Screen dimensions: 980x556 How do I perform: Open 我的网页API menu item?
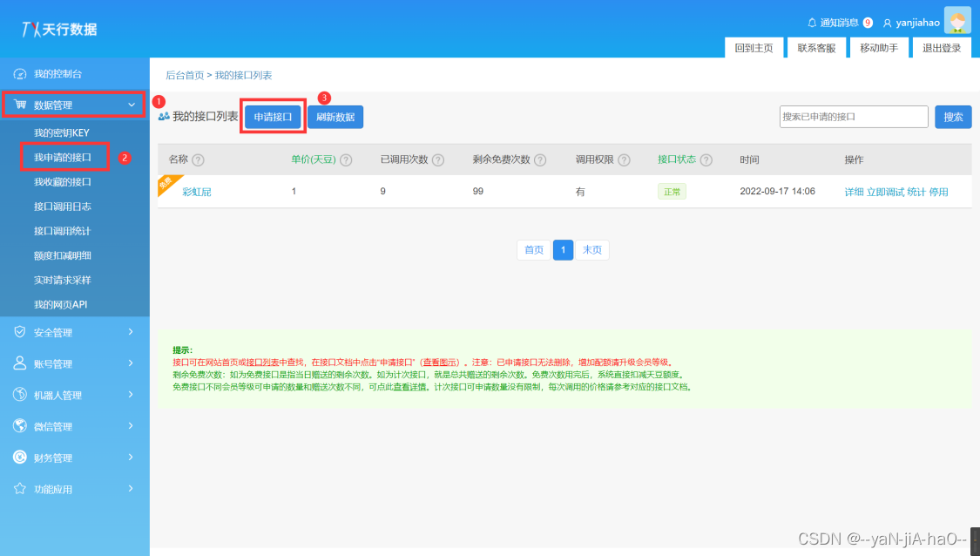61,304
